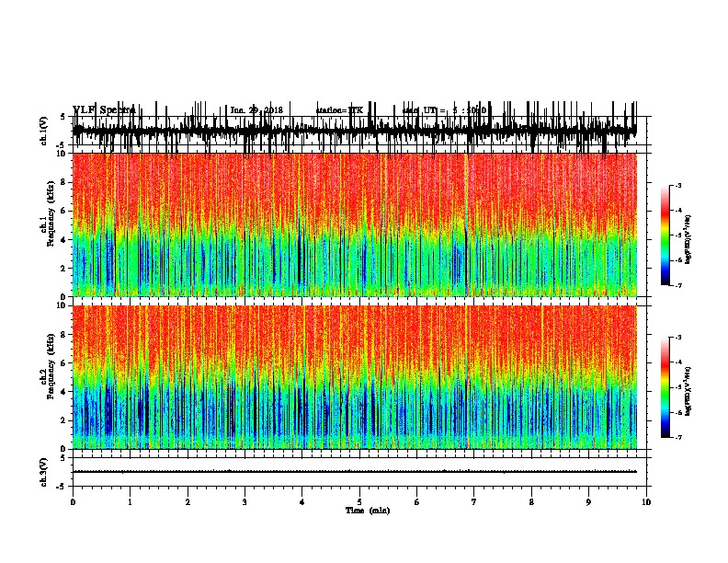Click the 'ch.1(V)' waveform axis label
Image resolution: width=728 pixels, height=563 pixels.
tap(44, 131)
